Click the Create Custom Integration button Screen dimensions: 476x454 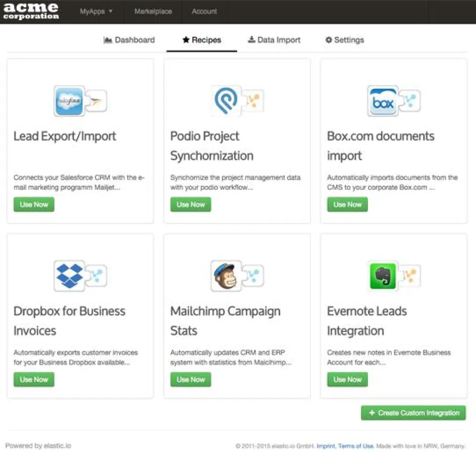[413, 413]
